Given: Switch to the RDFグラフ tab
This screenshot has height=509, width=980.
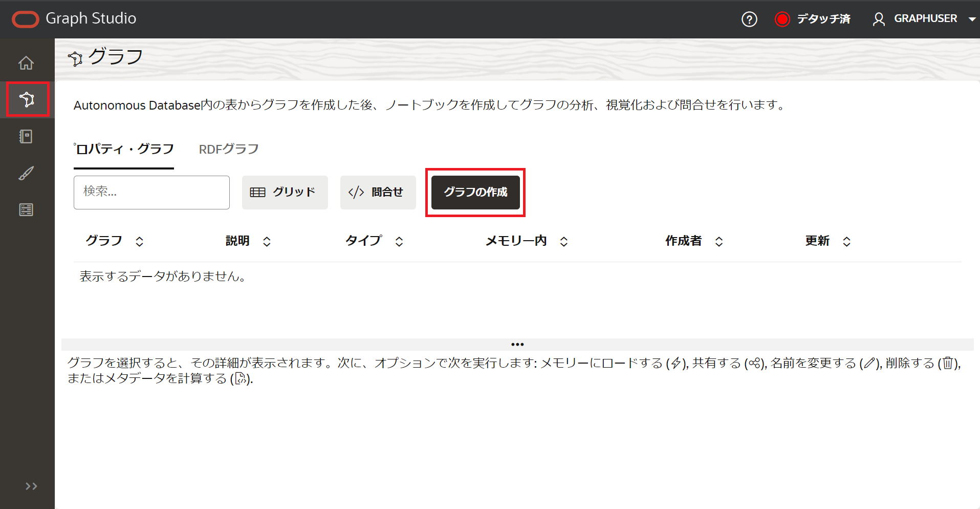Looking at the screenshot, I should pos(228,149).
